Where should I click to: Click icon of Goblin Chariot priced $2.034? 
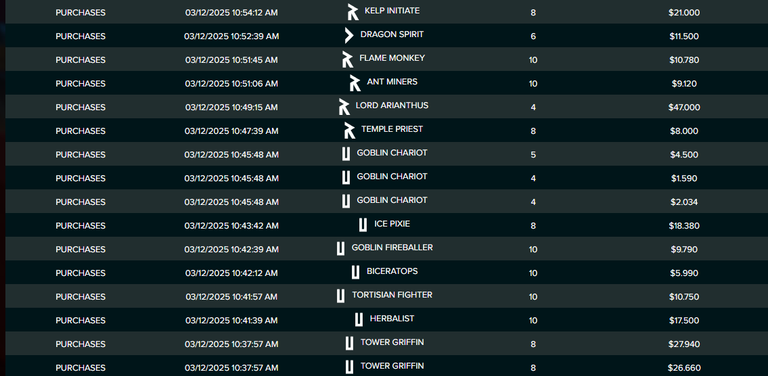point(346,201)
